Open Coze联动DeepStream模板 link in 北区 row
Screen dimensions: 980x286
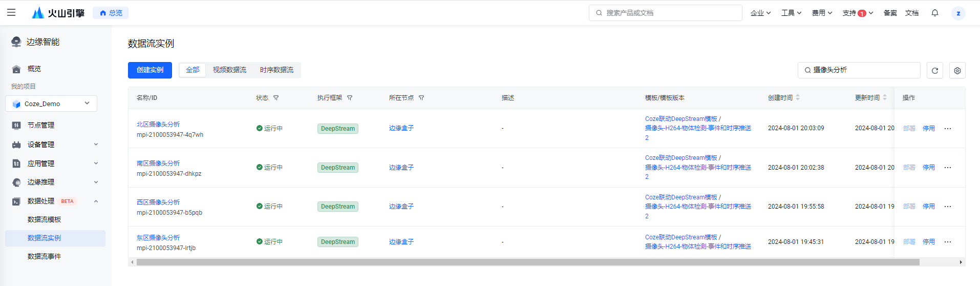pos(681,119)
